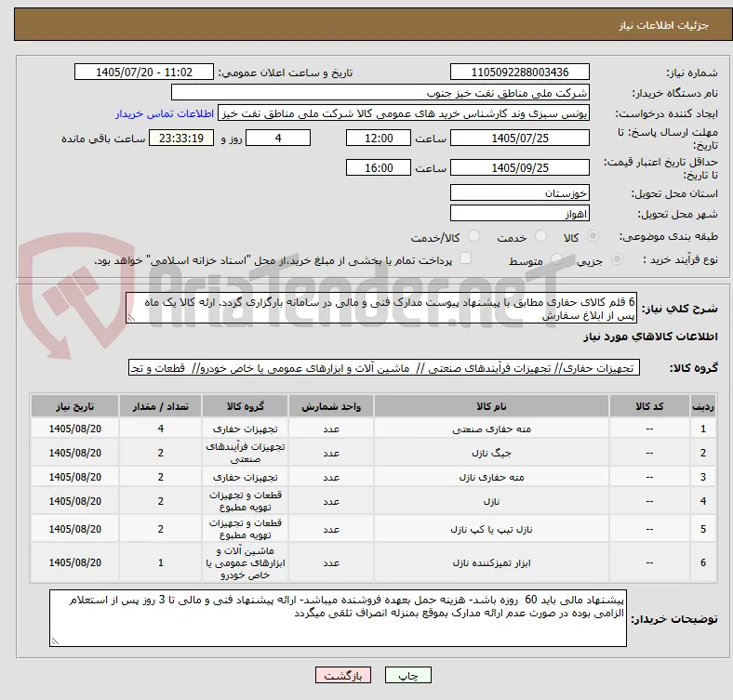This screenshot has height=700, width=733.
Task: Click the remaining days field 4
Action: click(278, 138)
